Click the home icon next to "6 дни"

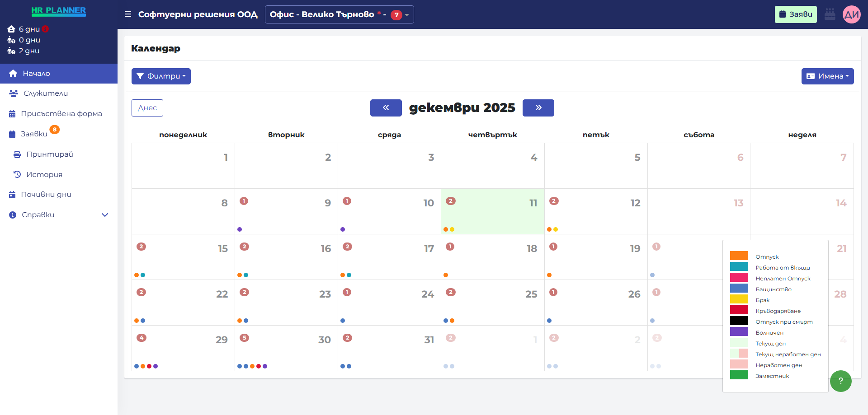(12, 28)
